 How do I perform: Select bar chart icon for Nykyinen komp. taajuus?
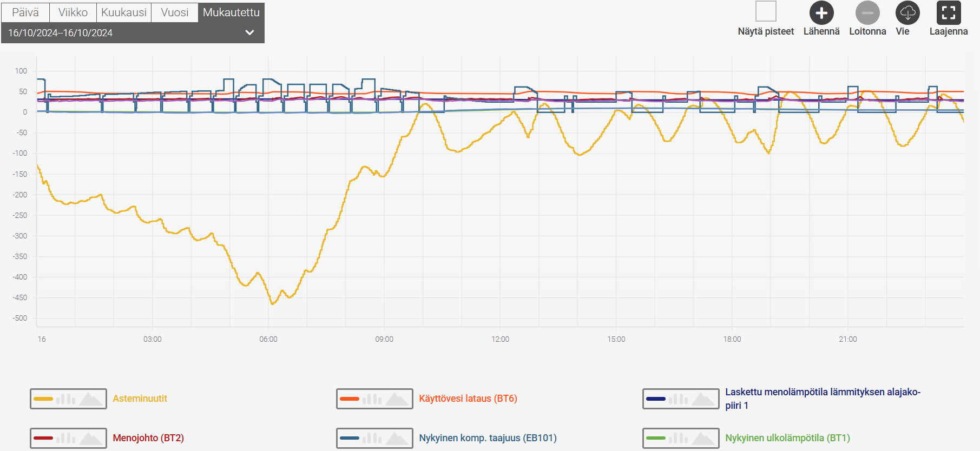point(372,438)
